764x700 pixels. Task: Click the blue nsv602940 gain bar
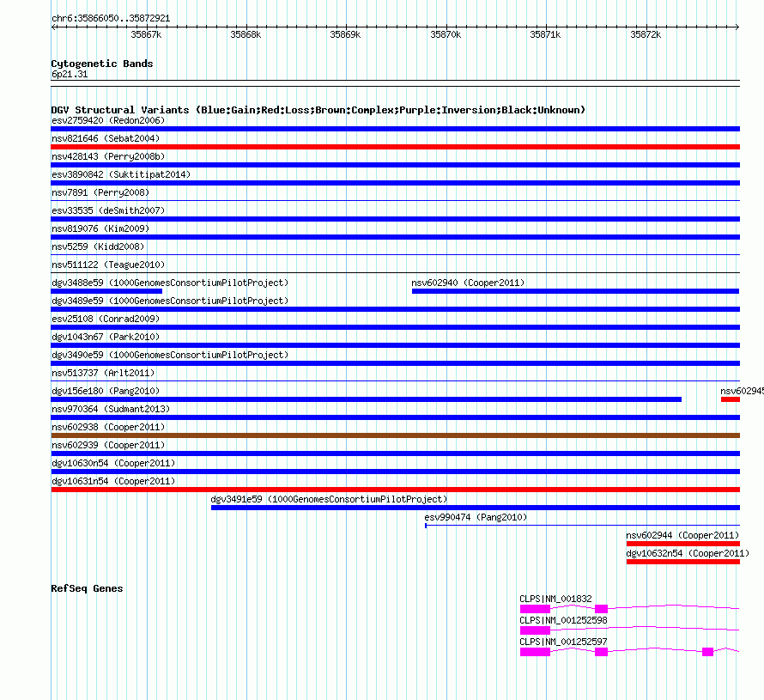[x=575, y=291]
